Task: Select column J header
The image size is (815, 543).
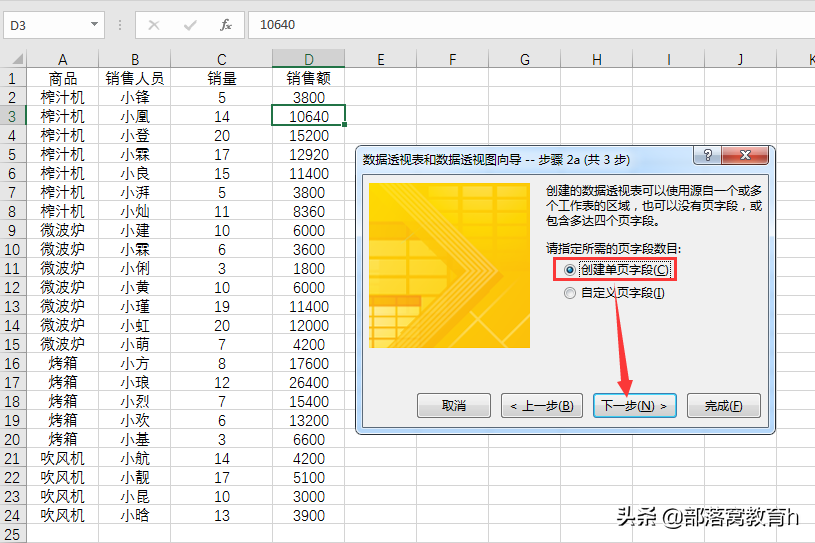Action: 740,59
